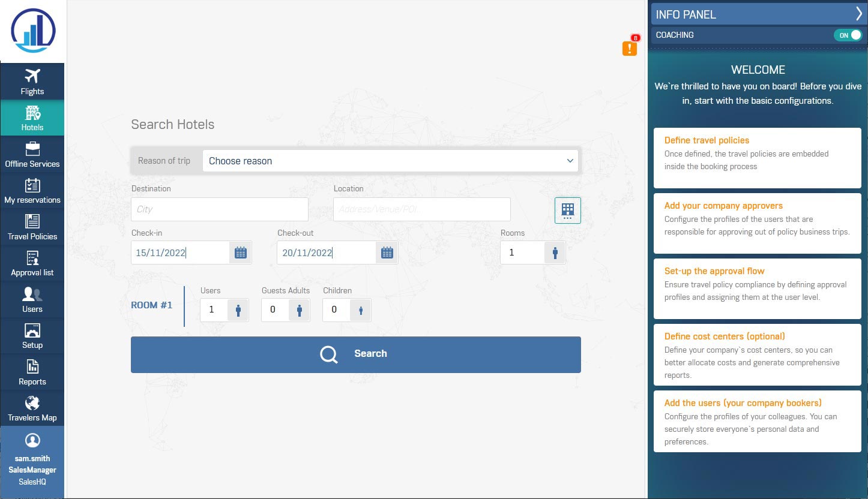Click the hotel building icon beside Location
This screenshot has width=868, height=499.
[567, 210]
